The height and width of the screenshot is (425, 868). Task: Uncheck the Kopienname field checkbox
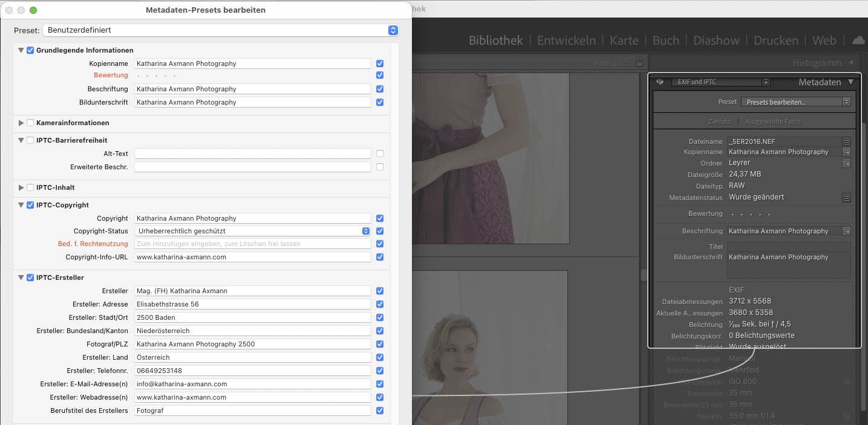(x=380, y=63)
